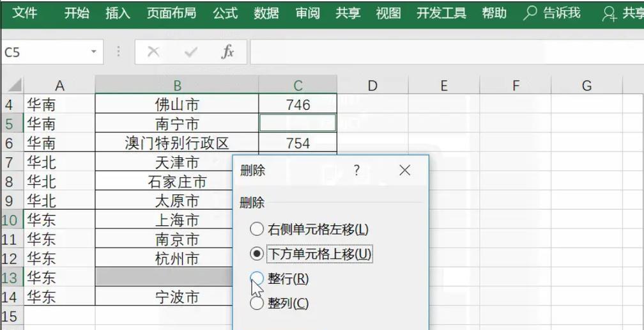Click cell containing 南京市

pyautogui.click(x=164, y=239)
